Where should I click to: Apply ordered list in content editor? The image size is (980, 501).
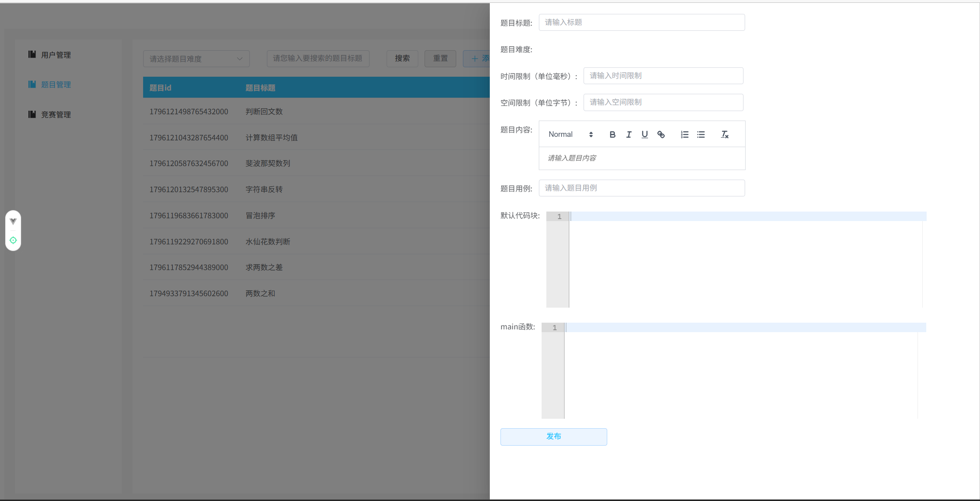[x=685, y=134]
